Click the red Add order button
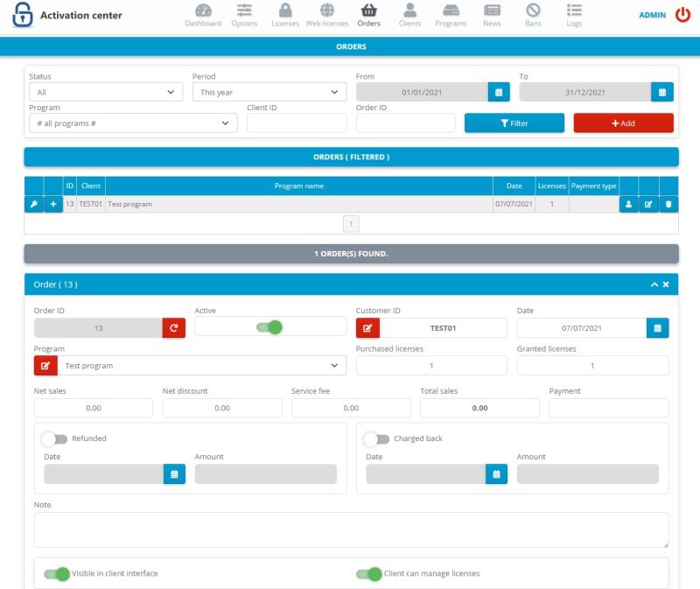Image resolution: width=700 pixels, height=589 pixels. click(x=623, y=123)
